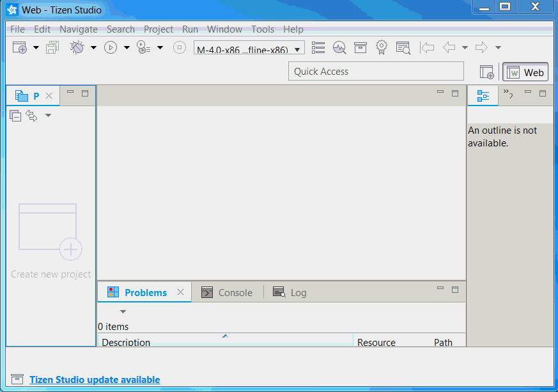Switch to the Console tab
Viewport: 558px width, 392px height.
[x=228, y=292]
